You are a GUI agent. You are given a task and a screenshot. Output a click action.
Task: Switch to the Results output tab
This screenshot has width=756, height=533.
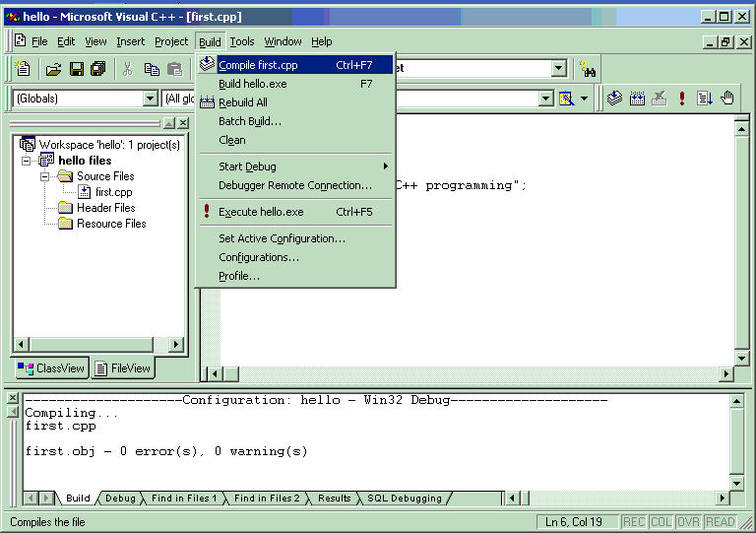coord(334,498)
